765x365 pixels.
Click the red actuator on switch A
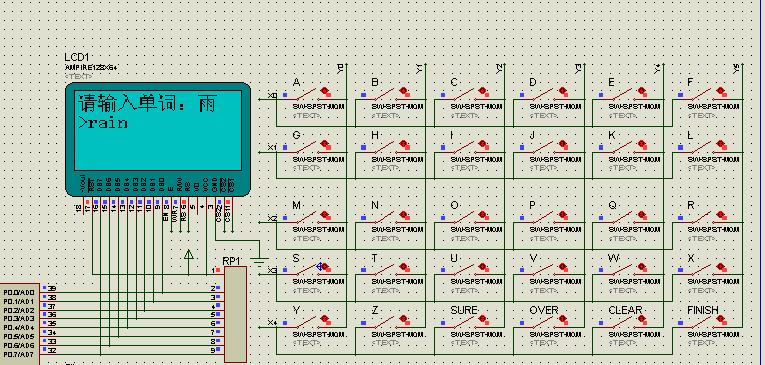(324, 91)
